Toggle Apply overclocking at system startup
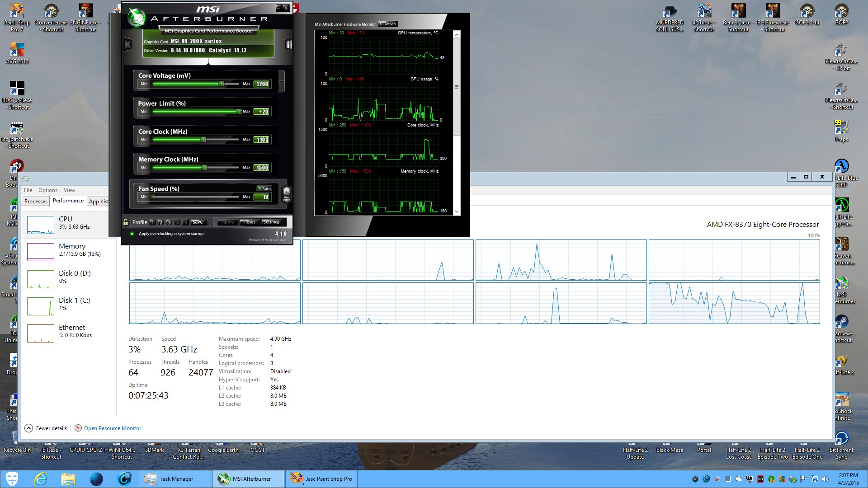 [x=132, y=234]
